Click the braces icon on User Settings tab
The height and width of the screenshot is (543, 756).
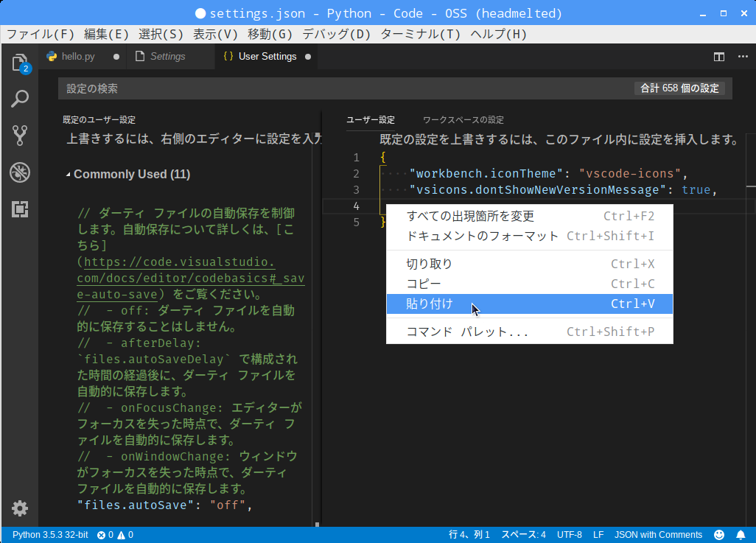click(228, 57)
